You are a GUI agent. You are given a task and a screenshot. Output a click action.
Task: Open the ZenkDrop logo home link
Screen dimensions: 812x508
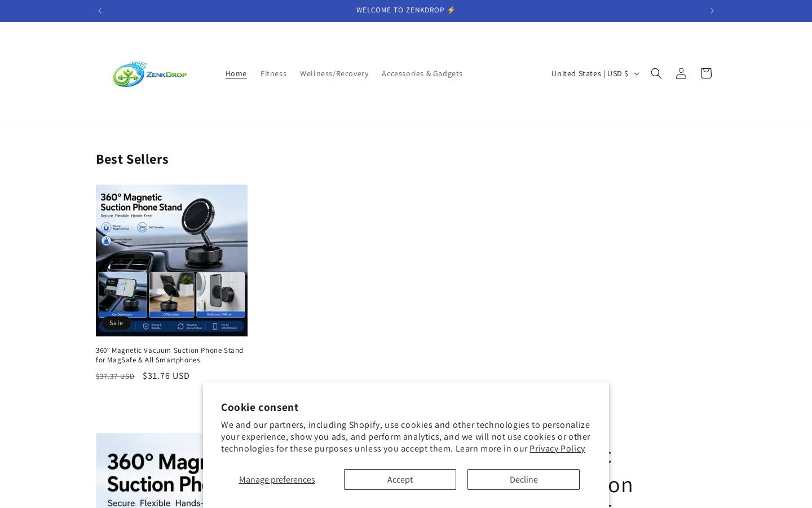tap(150, 73)
